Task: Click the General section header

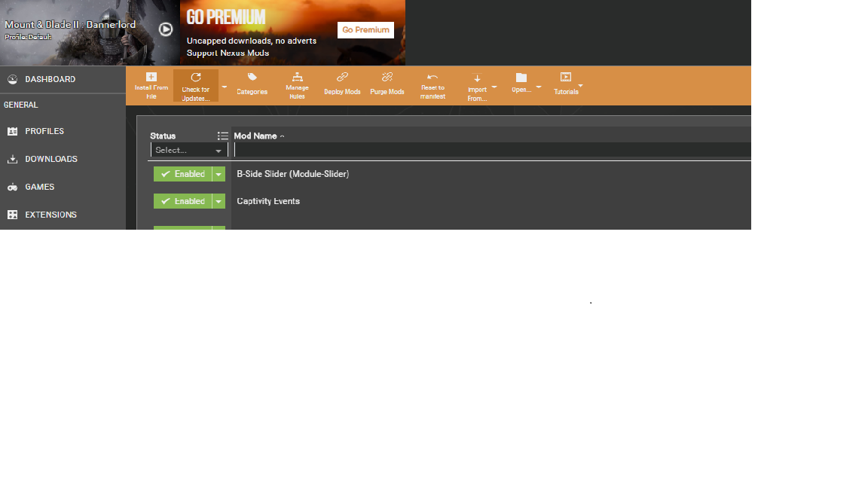Action: point(21,105)
